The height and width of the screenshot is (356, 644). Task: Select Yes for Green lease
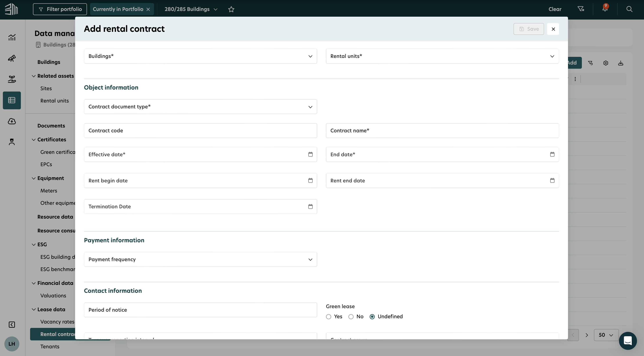(x=329, y=316)
